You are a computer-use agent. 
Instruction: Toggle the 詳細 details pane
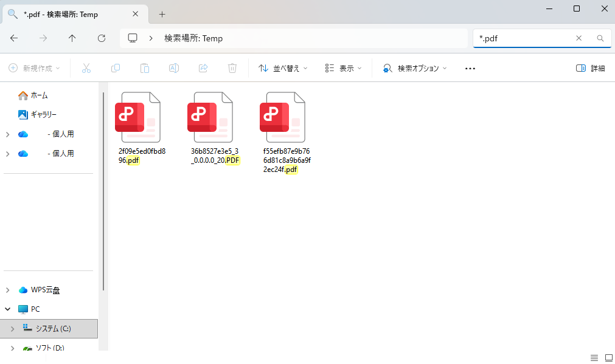(x=590, y=69)
